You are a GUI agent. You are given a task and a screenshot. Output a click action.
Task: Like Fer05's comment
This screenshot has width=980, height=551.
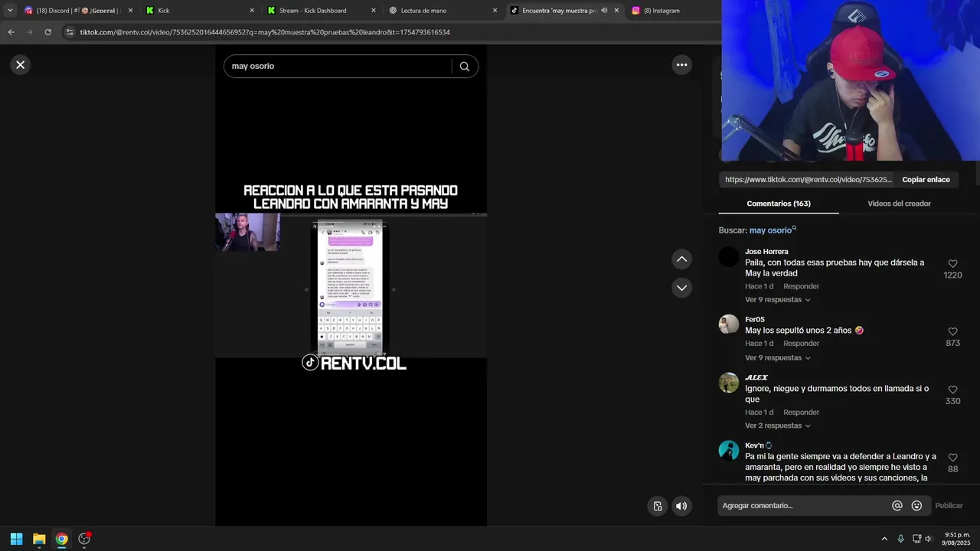pos(952,331)
